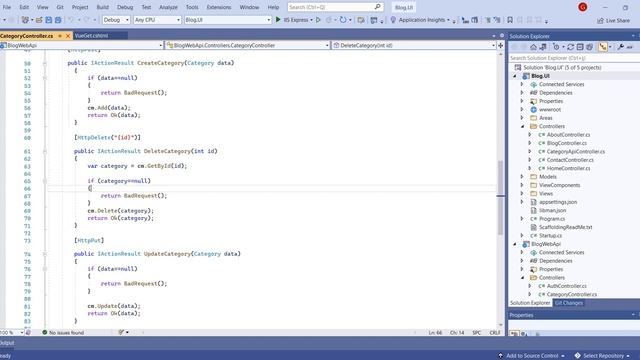Switch to the Solution Explorer bottom tab
This screenshot has width=640, height=360.
tap(530, 303)
